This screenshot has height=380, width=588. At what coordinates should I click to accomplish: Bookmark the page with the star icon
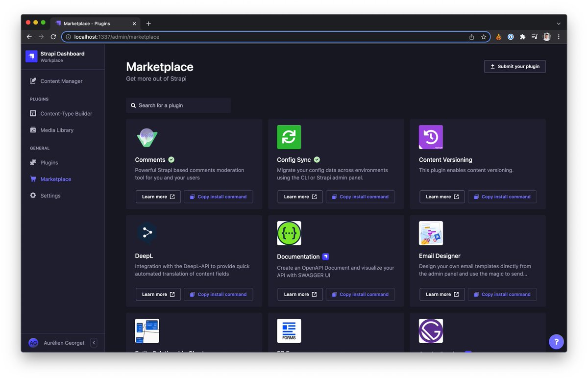click(484, 37)
